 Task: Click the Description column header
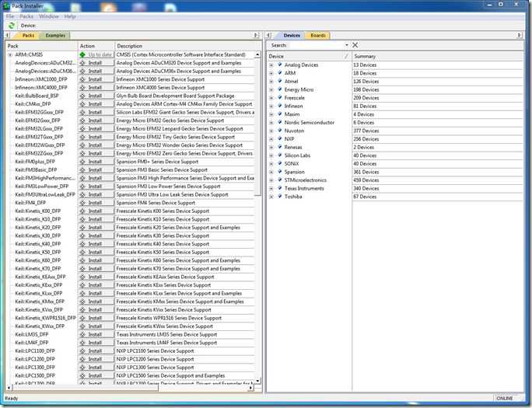187,46
